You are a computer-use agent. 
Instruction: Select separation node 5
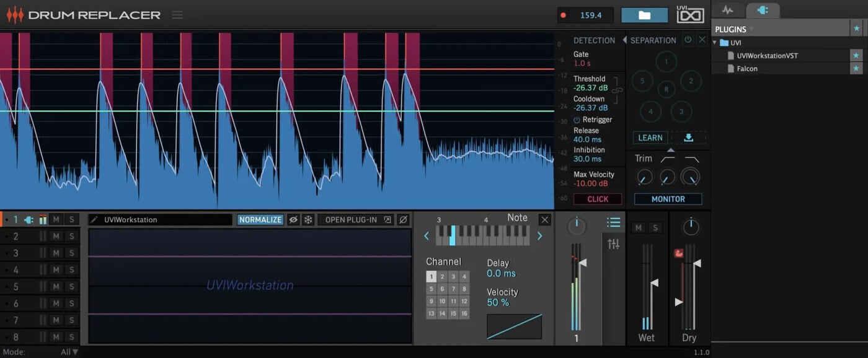[642, 81]
